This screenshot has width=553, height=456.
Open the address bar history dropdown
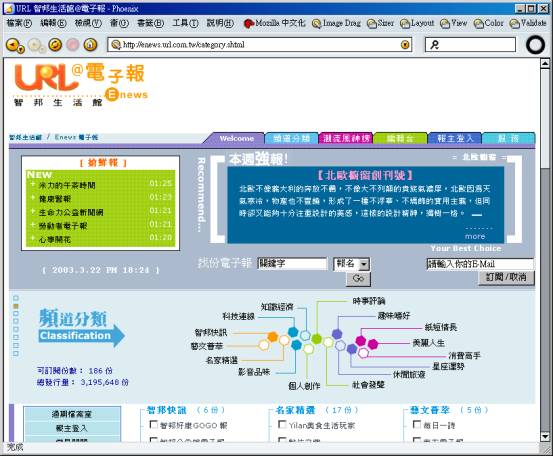(x=405, y=45)
